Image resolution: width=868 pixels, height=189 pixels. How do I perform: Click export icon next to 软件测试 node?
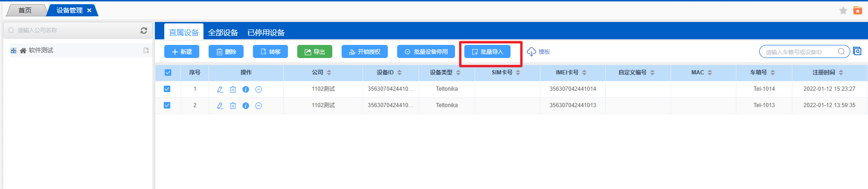[x=146, y=51]
